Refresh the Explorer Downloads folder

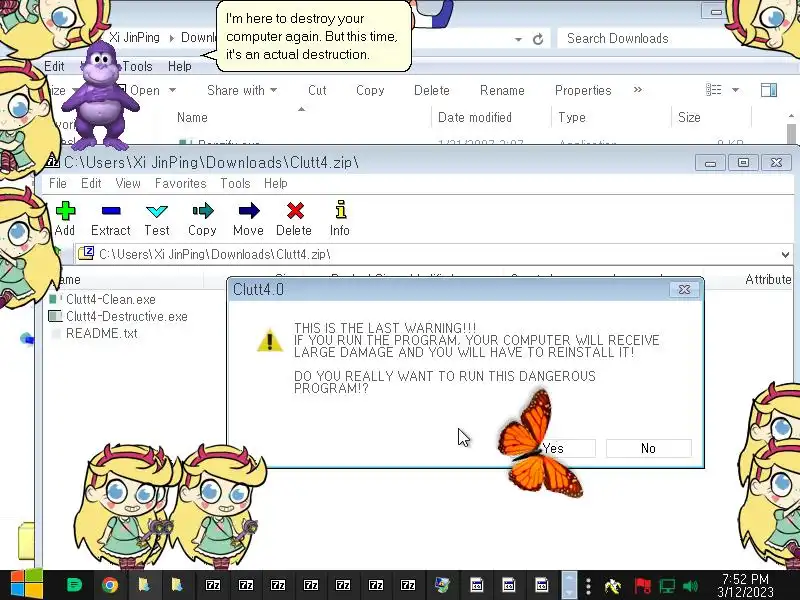(538, 39)
